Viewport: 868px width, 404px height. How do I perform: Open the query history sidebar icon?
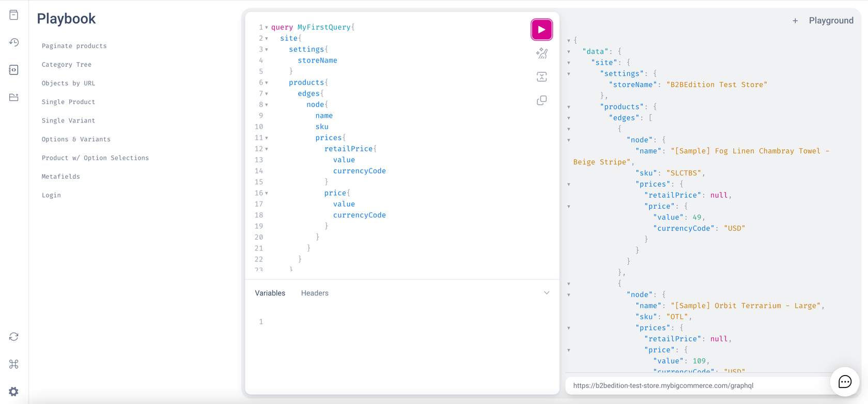[14, 42]
